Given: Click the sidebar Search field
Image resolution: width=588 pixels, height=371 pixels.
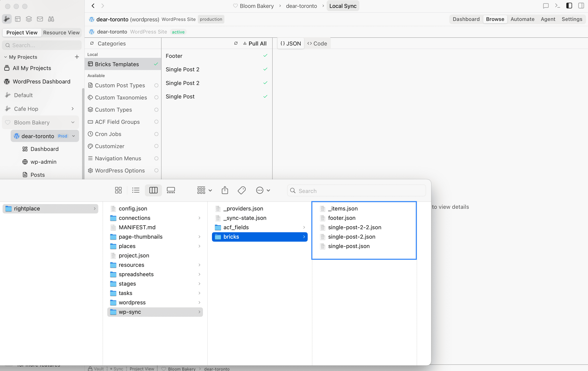Looking at the screenshot, I should (42, 45).
